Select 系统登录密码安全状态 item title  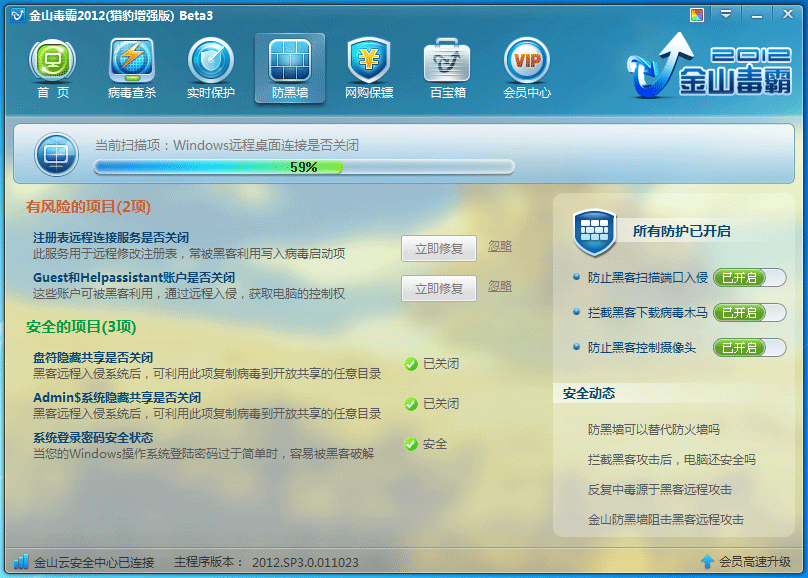93,437
